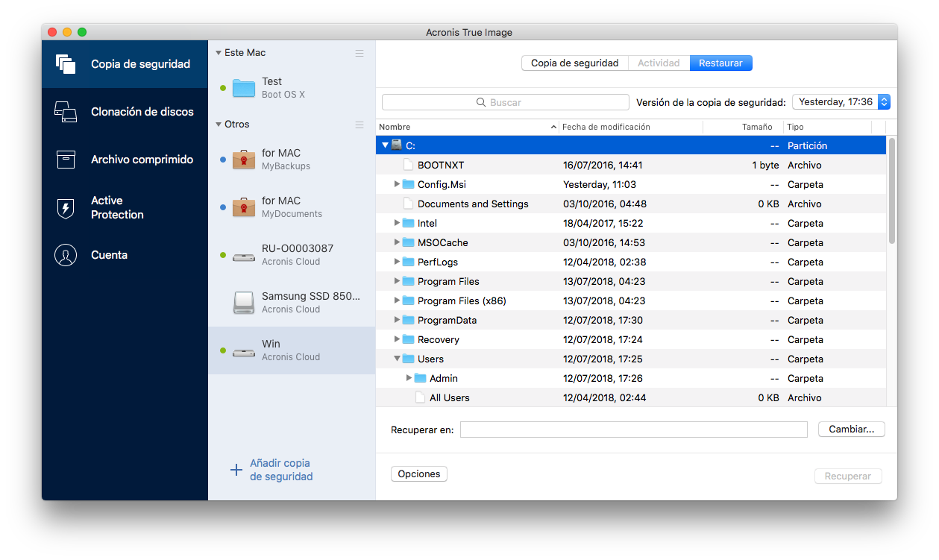
Task: Click the MSOCache folder icon
Action: (x=408, y=242)
